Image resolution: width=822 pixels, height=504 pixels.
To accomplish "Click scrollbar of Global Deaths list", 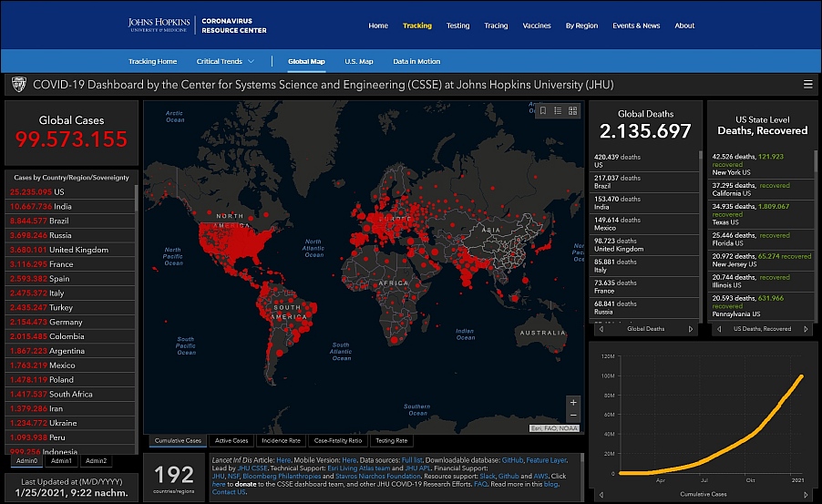I will (701, 155).
